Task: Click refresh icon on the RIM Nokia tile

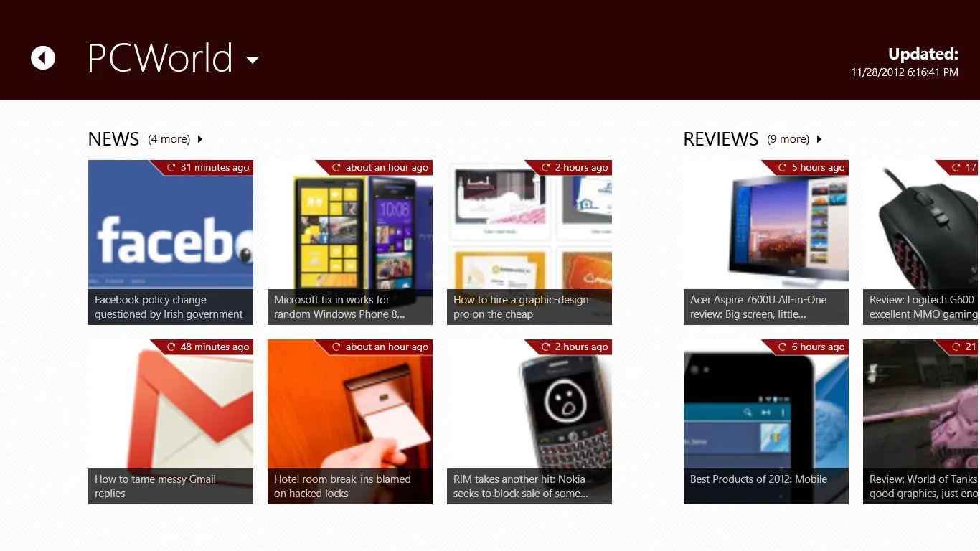Action: 545,347
